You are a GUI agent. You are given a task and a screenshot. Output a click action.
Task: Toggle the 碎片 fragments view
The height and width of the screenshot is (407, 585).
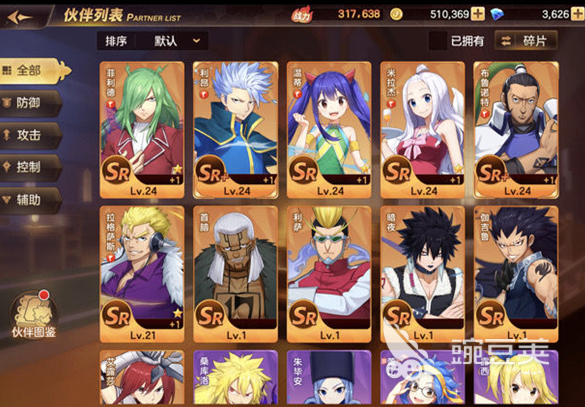point(526,41)
